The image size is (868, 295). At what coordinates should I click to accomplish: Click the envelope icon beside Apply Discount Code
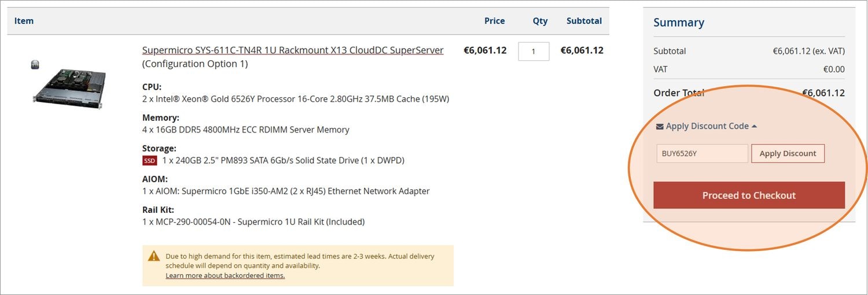tap(660, 127)
